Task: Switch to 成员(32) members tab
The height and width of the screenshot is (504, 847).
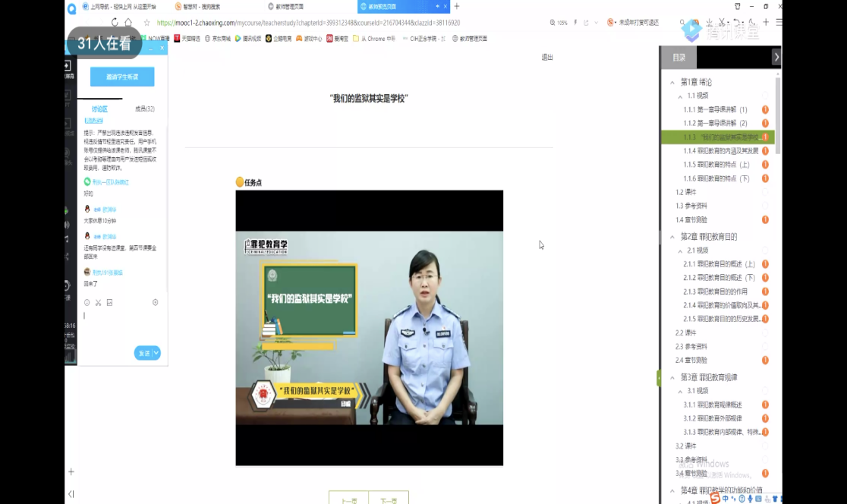Action: pos(145,109)
